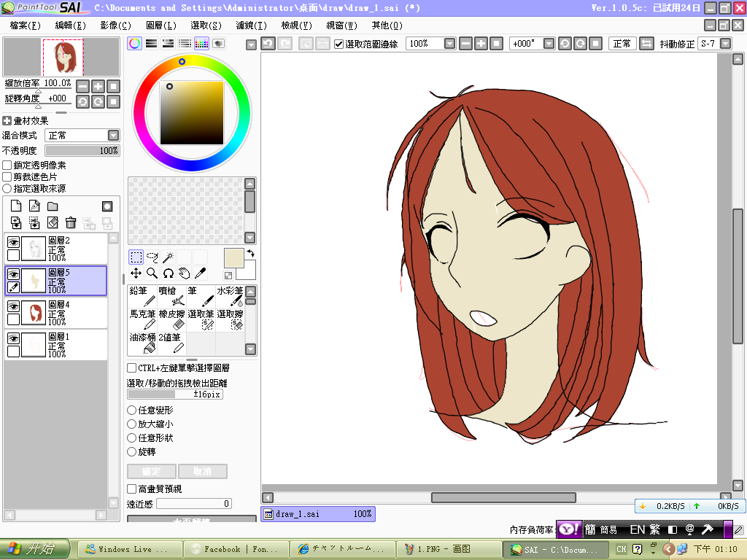The width and height of the screenshot is (747, 560).
Task: Open the 檢視(V) menu
Action: click(296, 26)
